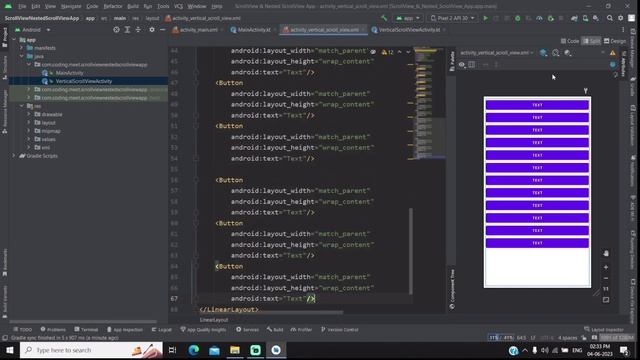
Task: Open the Logcat tool window
Action: pos(162,329)
